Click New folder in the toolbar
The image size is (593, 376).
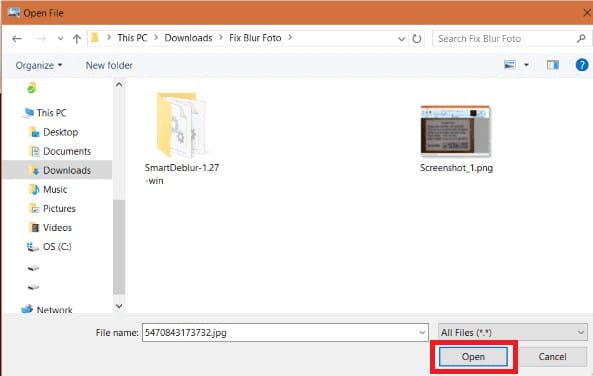click(109, 65)
